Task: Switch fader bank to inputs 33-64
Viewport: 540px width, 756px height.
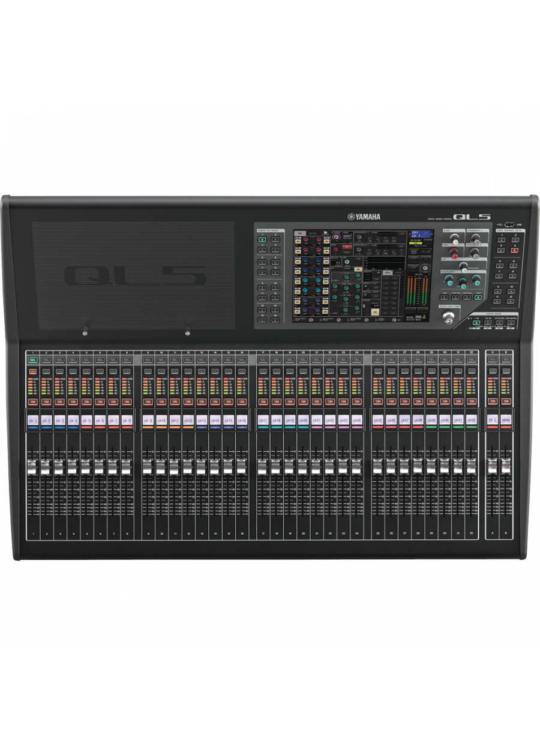Action: [x=487, y=322]
